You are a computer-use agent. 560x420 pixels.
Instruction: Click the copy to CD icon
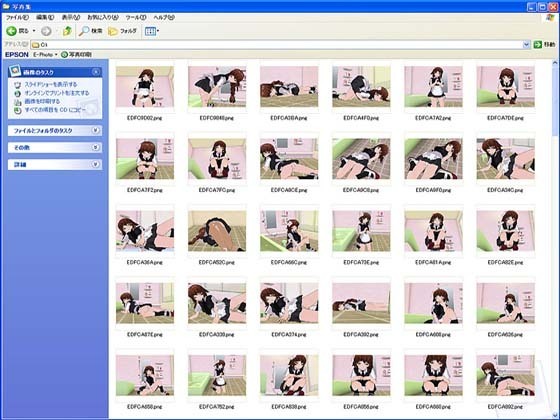click(x=18, y=110)
